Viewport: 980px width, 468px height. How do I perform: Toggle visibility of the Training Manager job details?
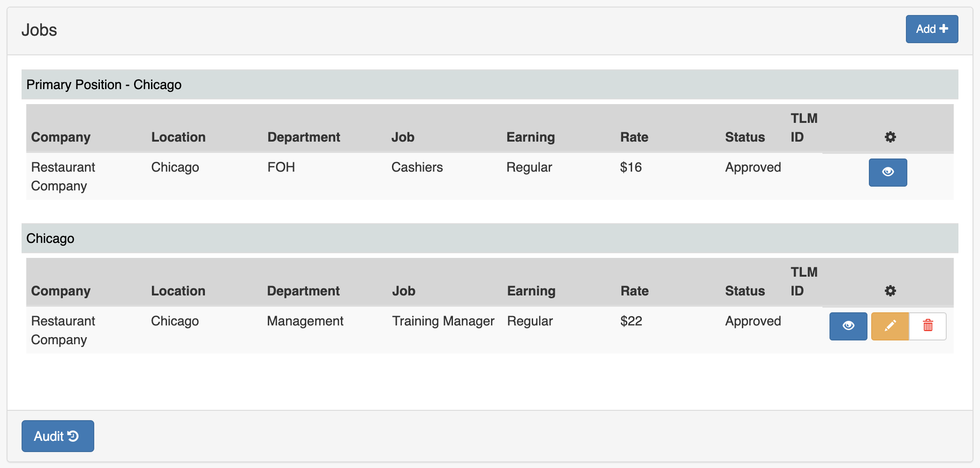(848, 326)
